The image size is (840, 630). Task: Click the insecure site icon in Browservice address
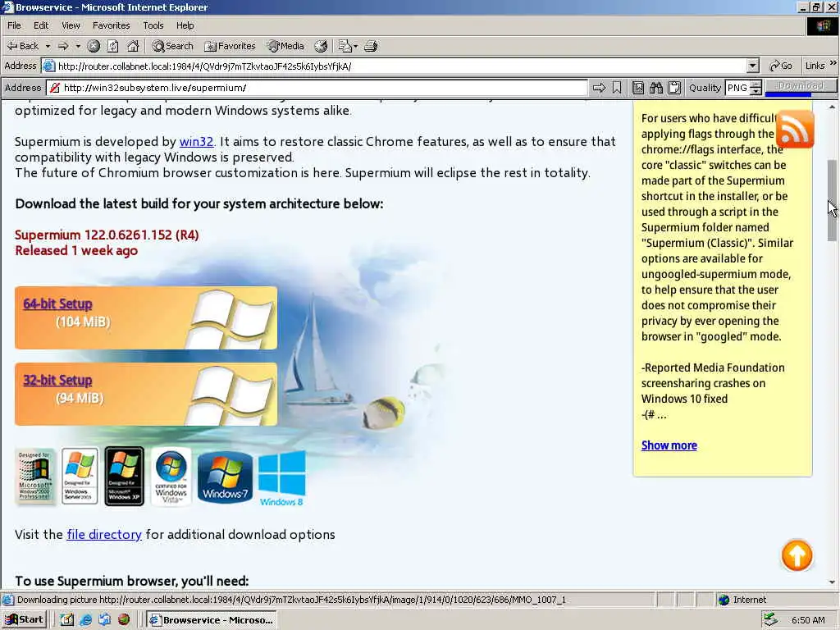tap(55, 88)
